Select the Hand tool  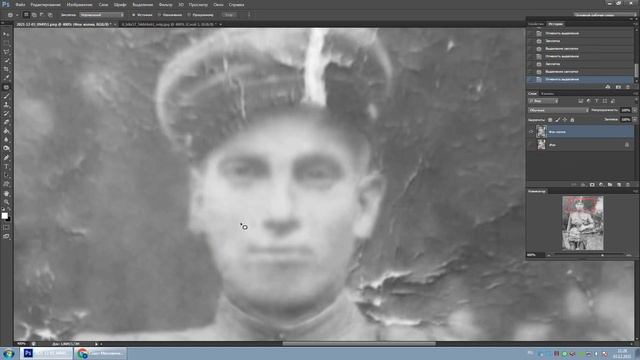point(6,193)
